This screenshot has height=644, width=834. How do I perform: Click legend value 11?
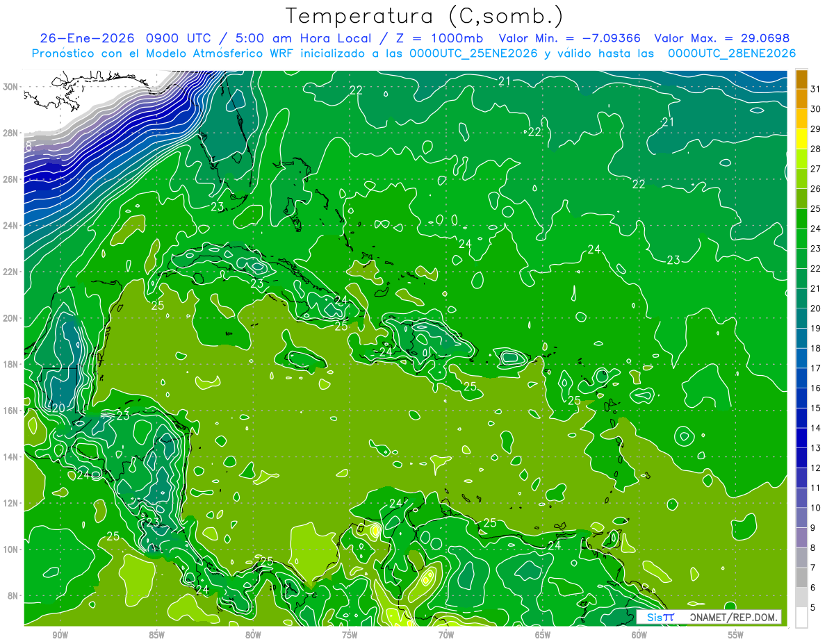pyautogui.click(x=816, y=488)
